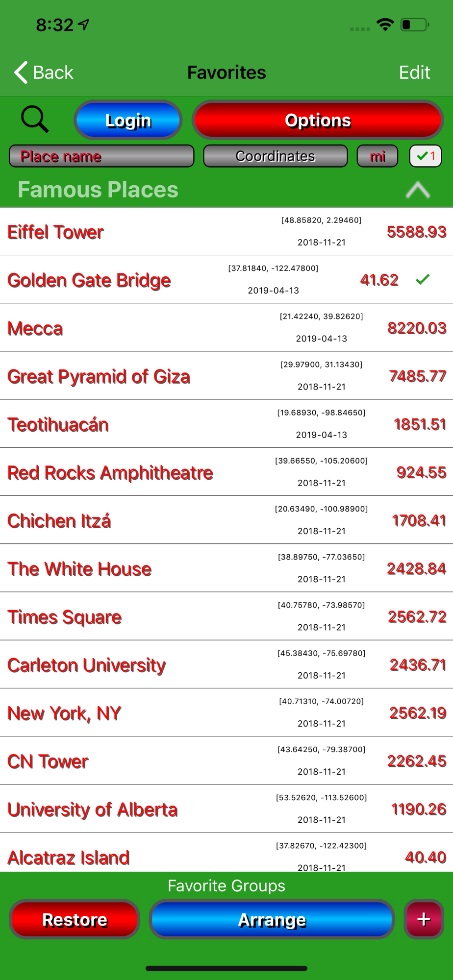Toggle the checked-items filter box

pyautogui.click(x=425, y=156)
